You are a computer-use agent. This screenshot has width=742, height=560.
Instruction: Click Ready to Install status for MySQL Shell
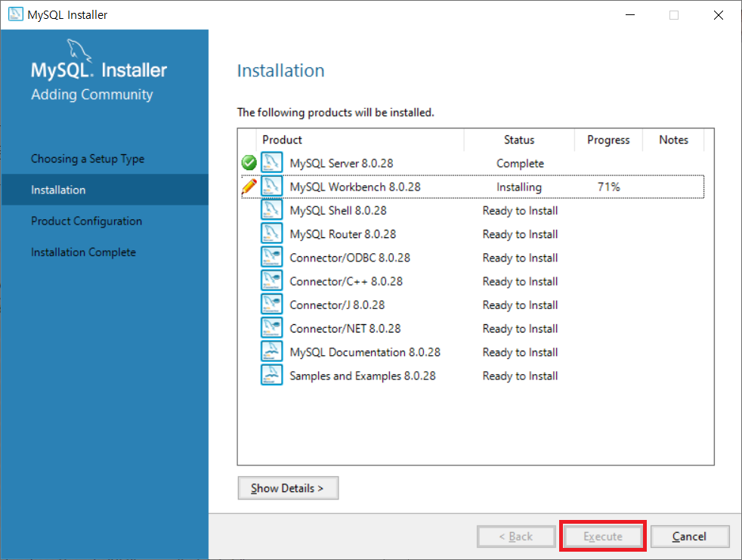520,211
